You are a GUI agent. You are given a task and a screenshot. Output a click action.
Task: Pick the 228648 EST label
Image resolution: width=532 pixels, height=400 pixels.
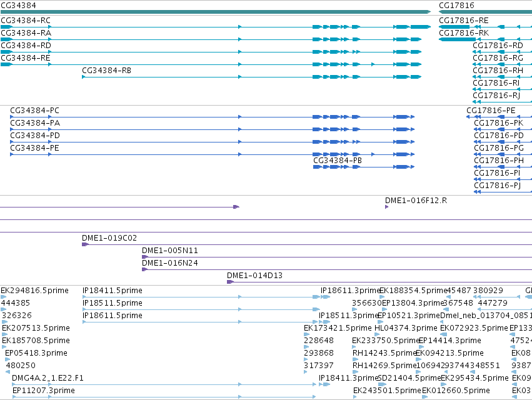coord(319,341)
